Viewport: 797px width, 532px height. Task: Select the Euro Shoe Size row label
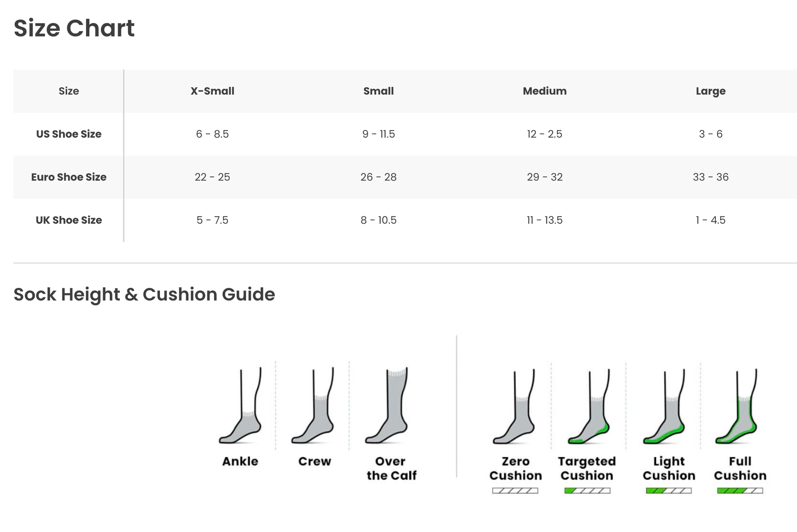pyautogui.click(x=69, y=177)
